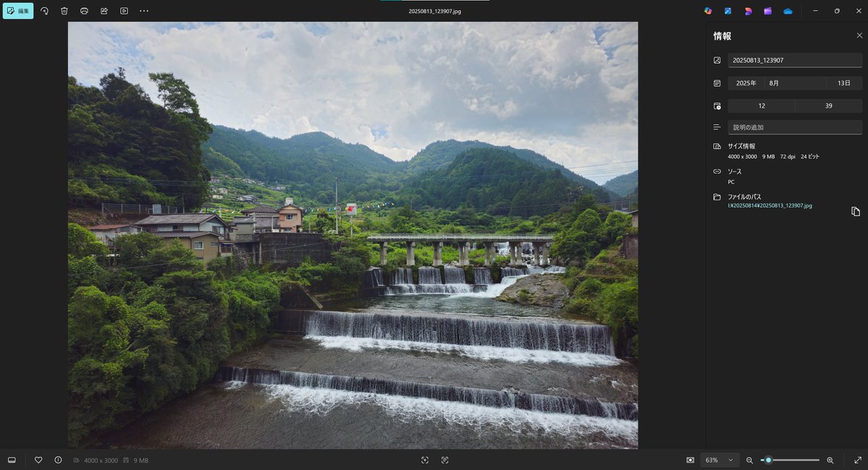Viewport: 868px width, 470px height.
Task: Enter full screen with the expand arrows icon
Action: click(857, 460)
